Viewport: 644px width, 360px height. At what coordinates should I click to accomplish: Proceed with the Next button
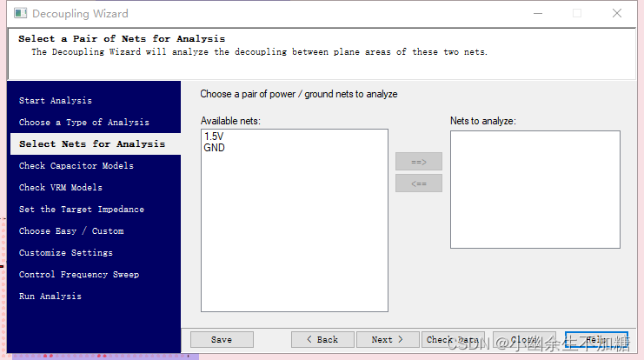click(388, 339)
